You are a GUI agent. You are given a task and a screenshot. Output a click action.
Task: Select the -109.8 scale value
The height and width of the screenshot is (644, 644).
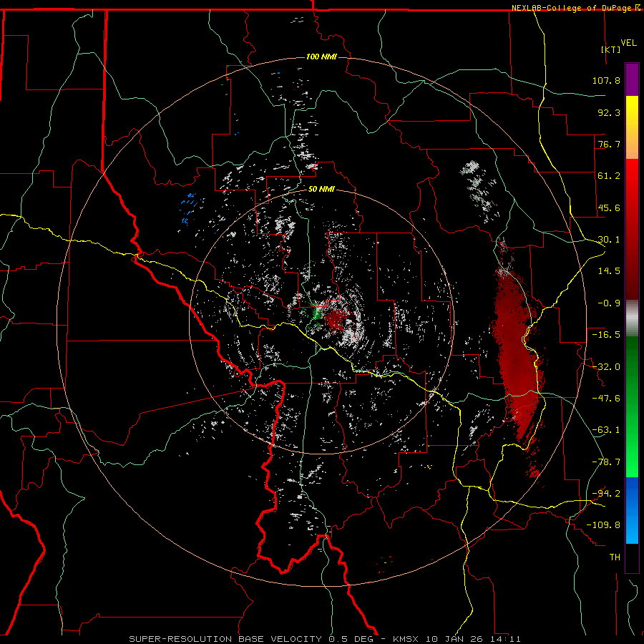pyautogui.click(x=603, y=525)
